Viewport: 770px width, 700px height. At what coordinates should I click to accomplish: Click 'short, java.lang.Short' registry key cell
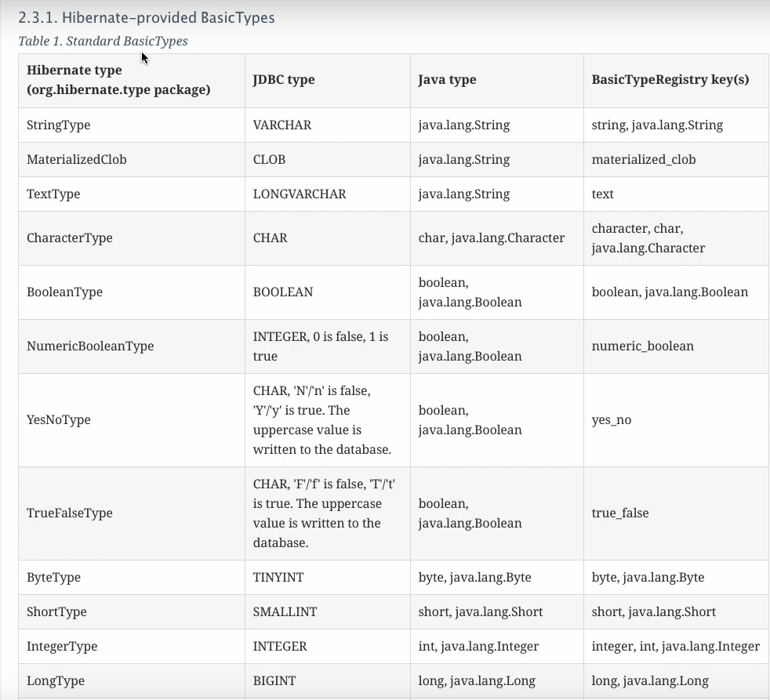(x=676, y=611)
